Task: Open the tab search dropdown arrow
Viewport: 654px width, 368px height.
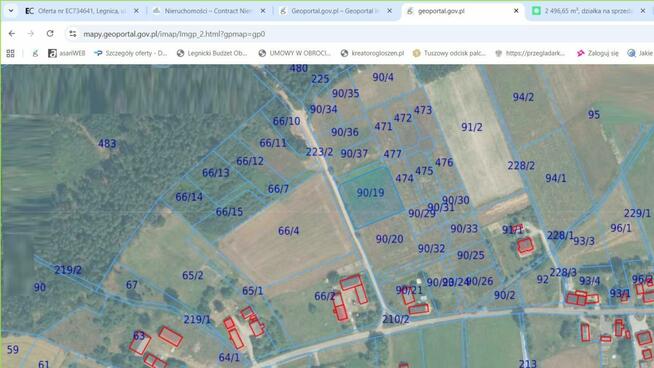Action: pos(11,11)
